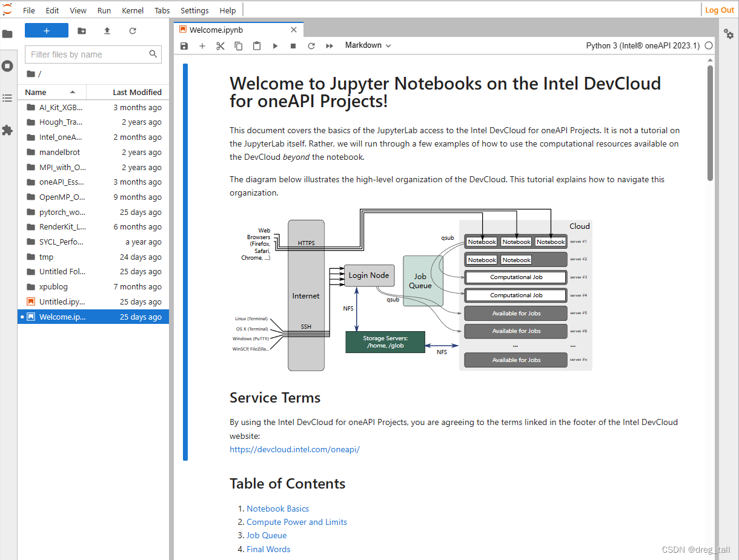Open the View menu
The image size is (739, 560).
pos(78,10)
